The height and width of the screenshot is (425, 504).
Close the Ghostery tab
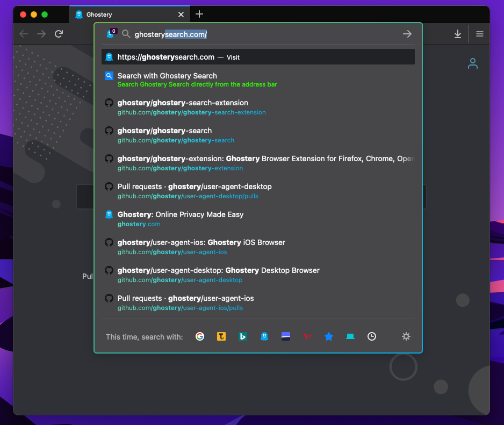coord(181,15)
